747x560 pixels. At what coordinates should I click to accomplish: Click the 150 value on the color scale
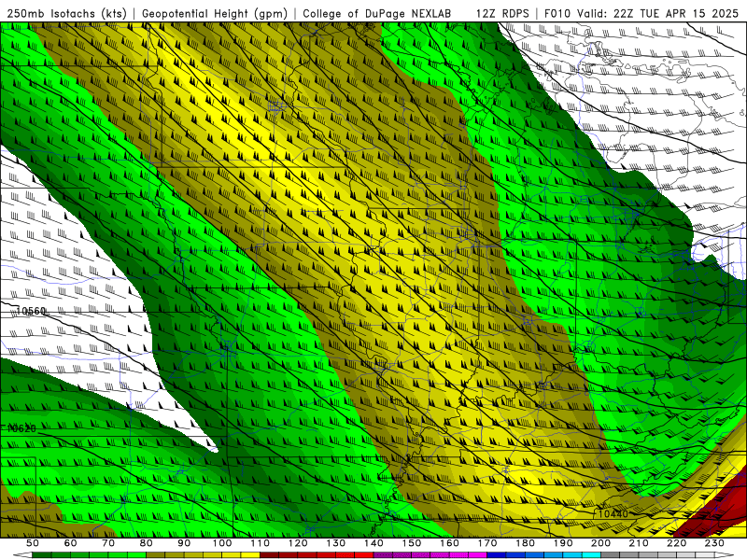411,543
